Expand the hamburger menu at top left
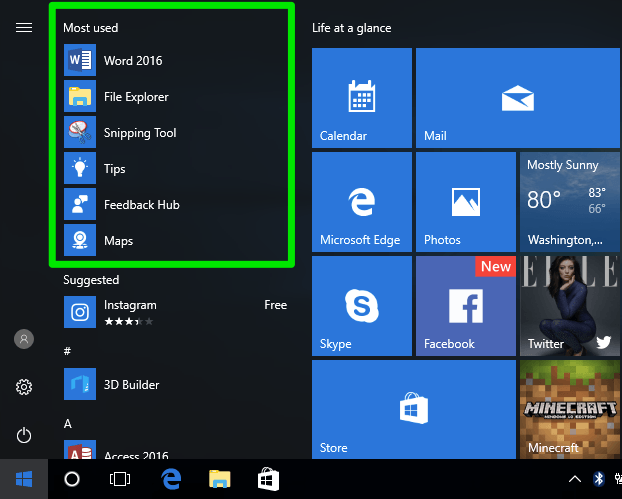The image size is (622, 499). 24,28
